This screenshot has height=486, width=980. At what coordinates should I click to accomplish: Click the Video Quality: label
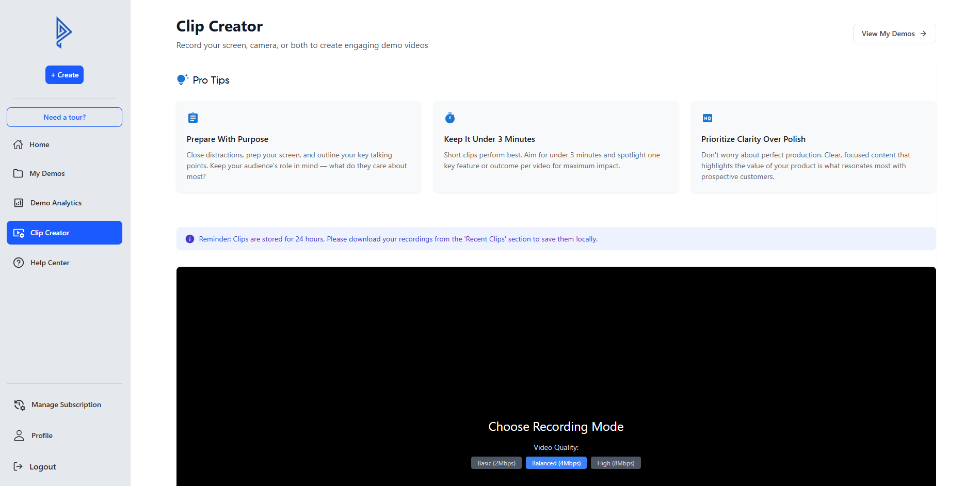(556, 447)
